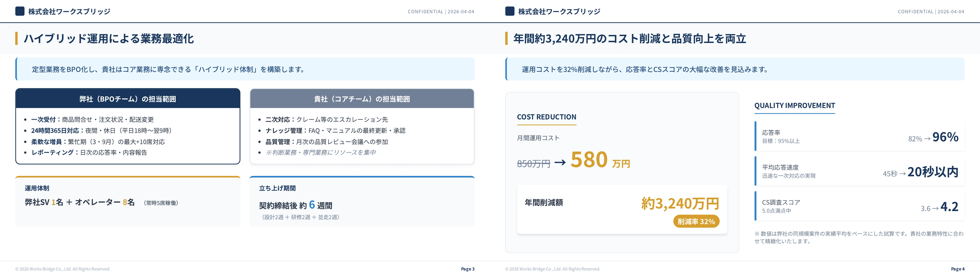Click CONFIDENTIAL | 2026-04-04 label on Page 3
Image resolution: width=980 pixels, height=276 pixels.
coord(441,12)
